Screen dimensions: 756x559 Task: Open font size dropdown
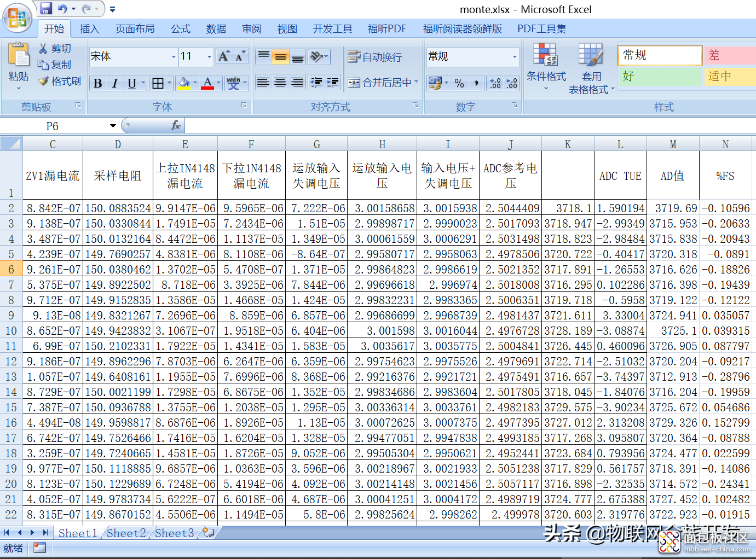209,56
